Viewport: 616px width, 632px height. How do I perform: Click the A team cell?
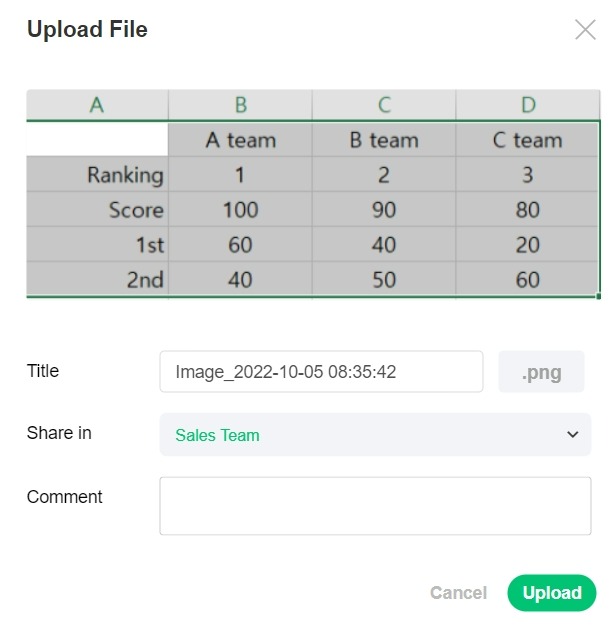[x=240, y=140]
